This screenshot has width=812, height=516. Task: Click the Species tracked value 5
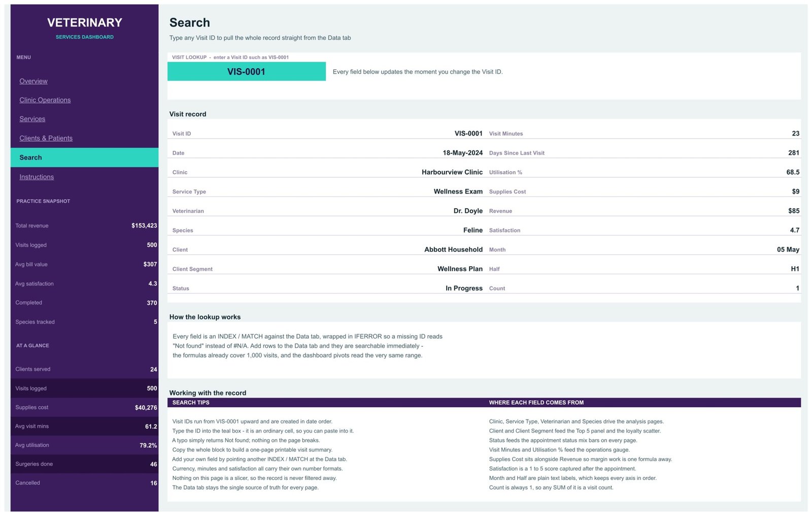(x=155, y=322)
